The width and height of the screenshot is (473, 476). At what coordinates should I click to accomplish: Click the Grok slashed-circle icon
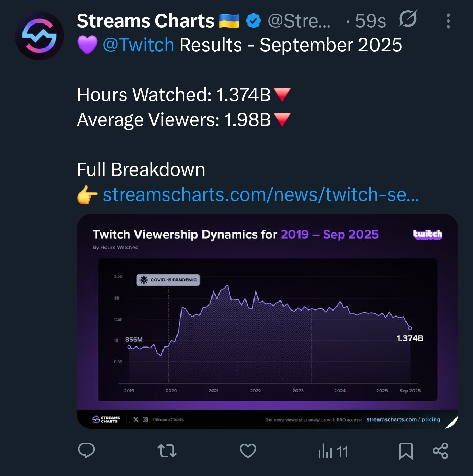[408, 19]
